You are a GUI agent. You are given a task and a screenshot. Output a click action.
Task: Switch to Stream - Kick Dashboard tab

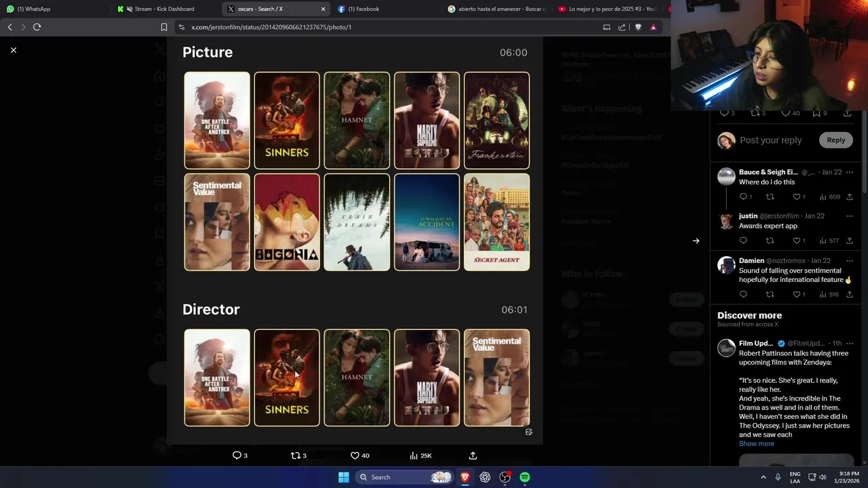click(165, 9)
